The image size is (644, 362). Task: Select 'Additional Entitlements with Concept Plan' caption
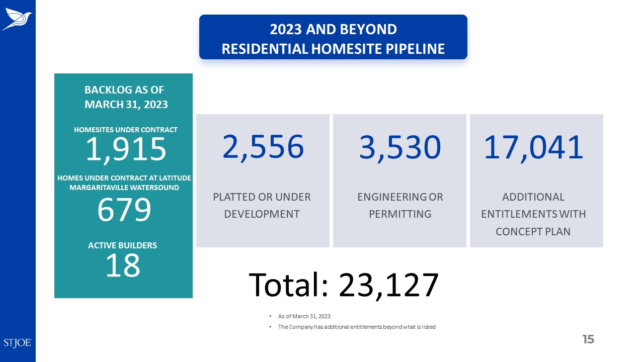(x=533, y=214)
